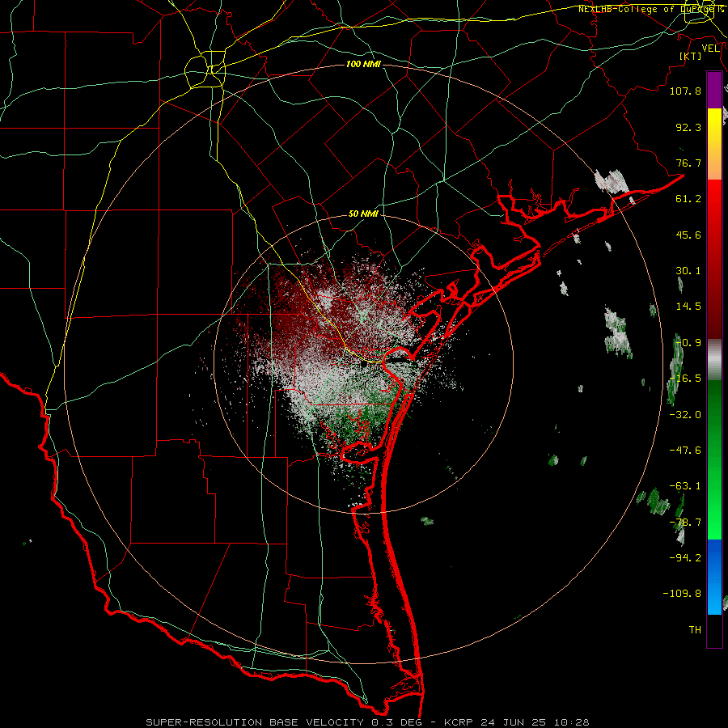
Task: Click the -0.9 legend value
Action: [x=688, y=343]
